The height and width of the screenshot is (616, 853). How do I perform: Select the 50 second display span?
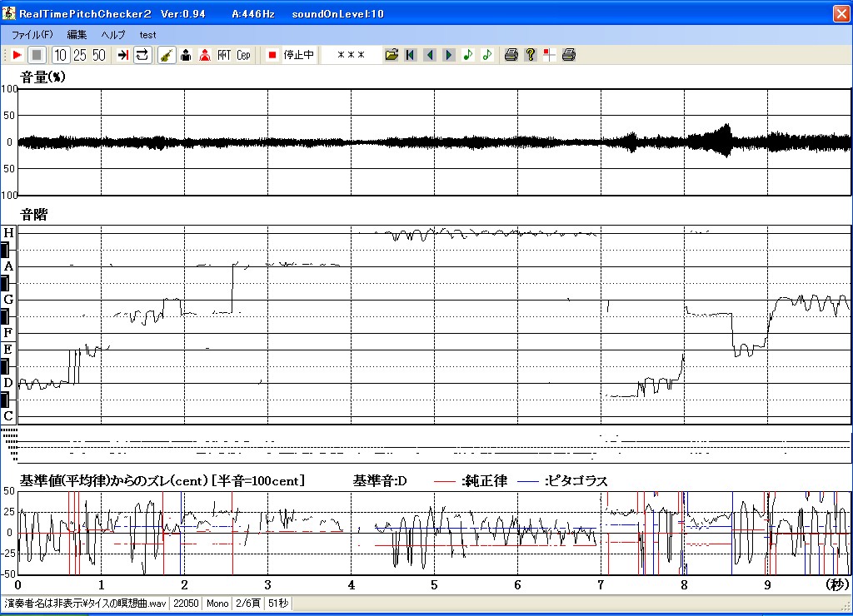pyautogui.click(x=99, y=55)
